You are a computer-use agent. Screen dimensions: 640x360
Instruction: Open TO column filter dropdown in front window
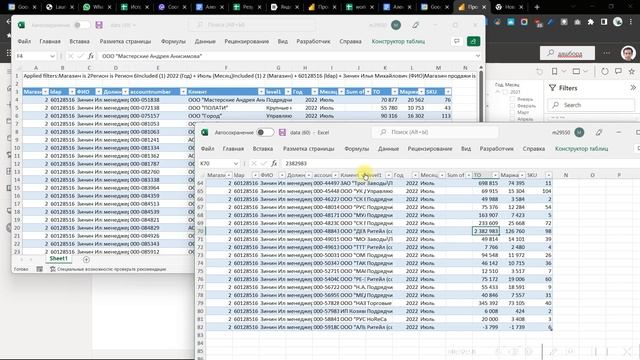[495, 175]
